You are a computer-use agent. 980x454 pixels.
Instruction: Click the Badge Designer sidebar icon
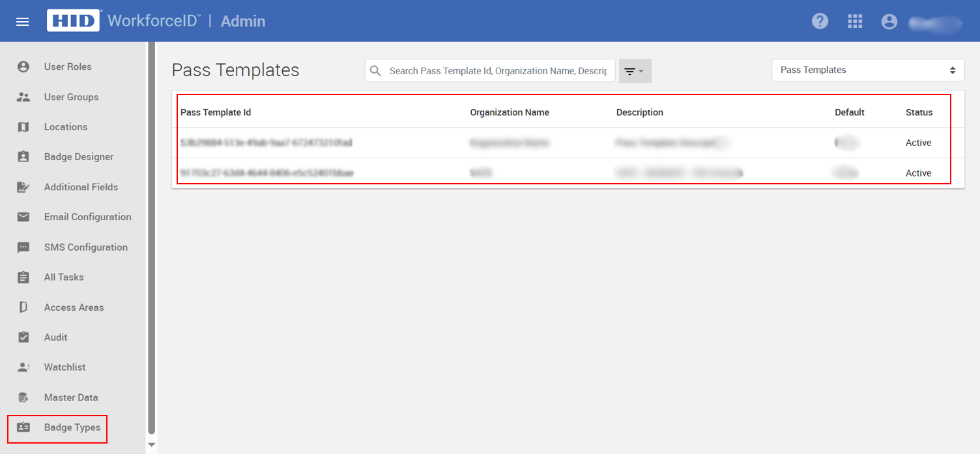tap(23, 157)
